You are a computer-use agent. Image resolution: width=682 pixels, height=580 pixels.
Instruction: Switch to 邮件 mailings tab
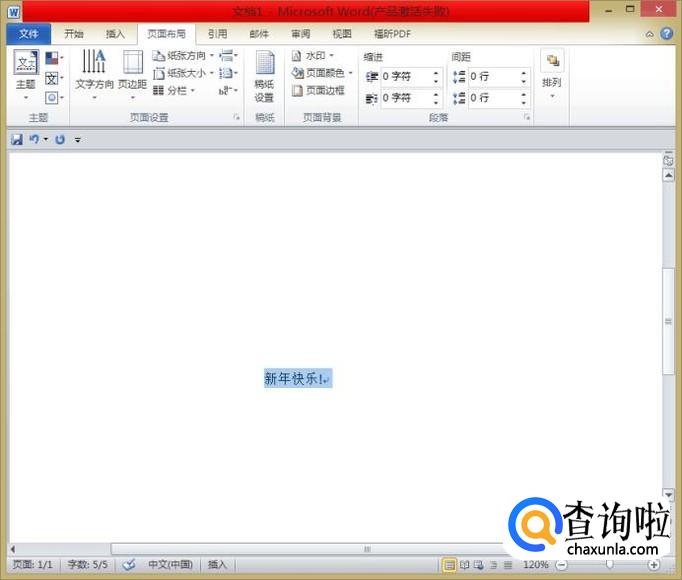point(259,34)
